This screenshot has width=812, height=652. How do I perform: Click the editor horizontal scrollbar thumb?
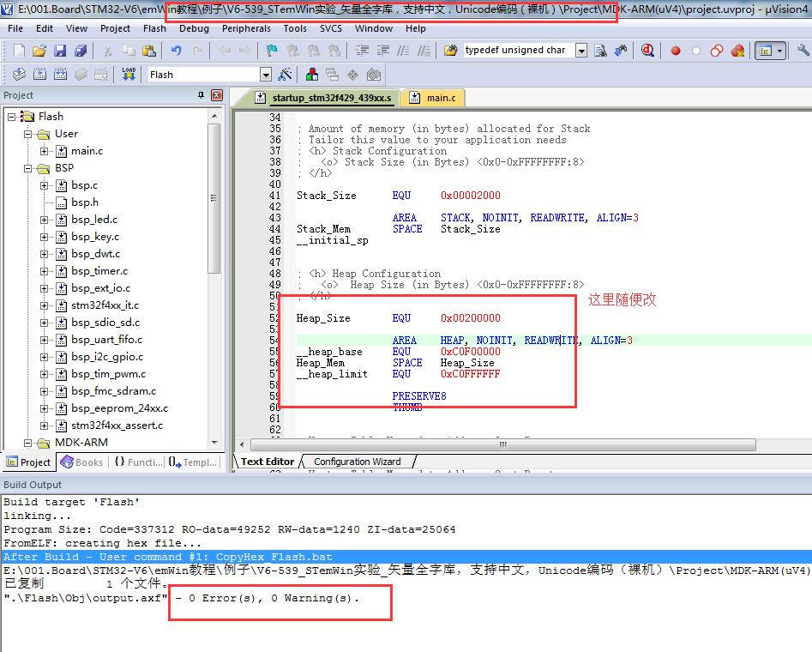pyautogui.click(x=502, y=444)
